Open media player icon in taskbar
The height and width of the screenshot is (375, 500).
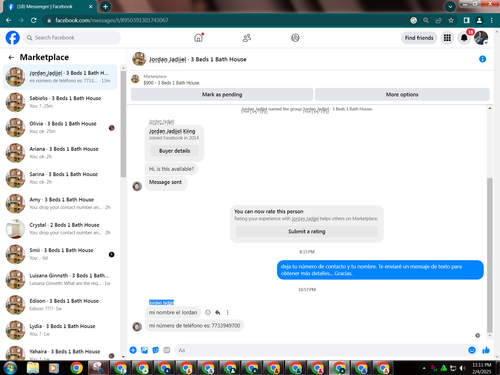[54, 368]
